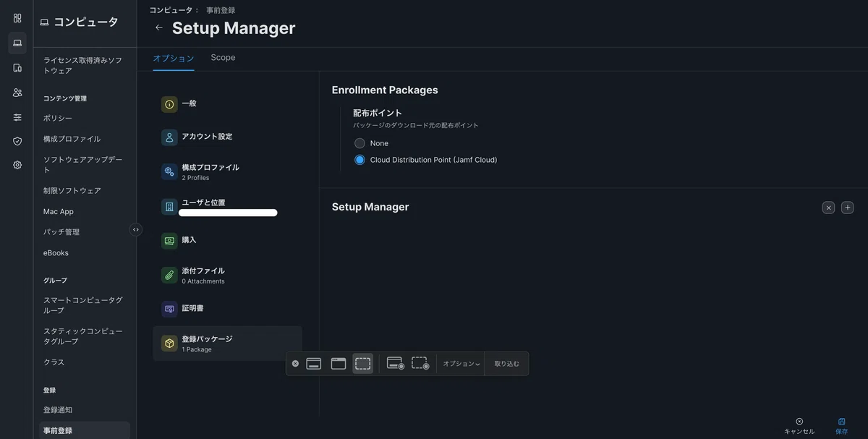Go back using the arrow beside Setup Manager
Image resolution: width=868 pixels, height=439 pixels.
(159, 27)
